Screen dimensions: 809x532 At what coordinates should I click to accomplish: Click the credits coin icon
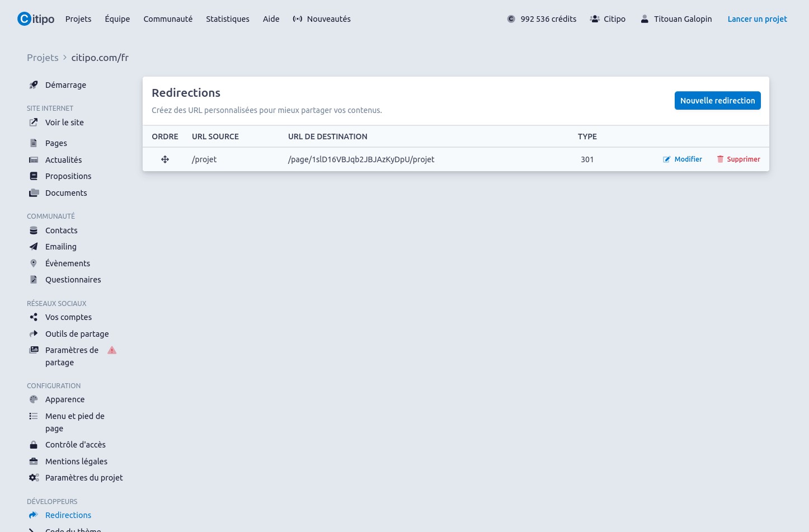pyautogui.click(x=511, y=19)
